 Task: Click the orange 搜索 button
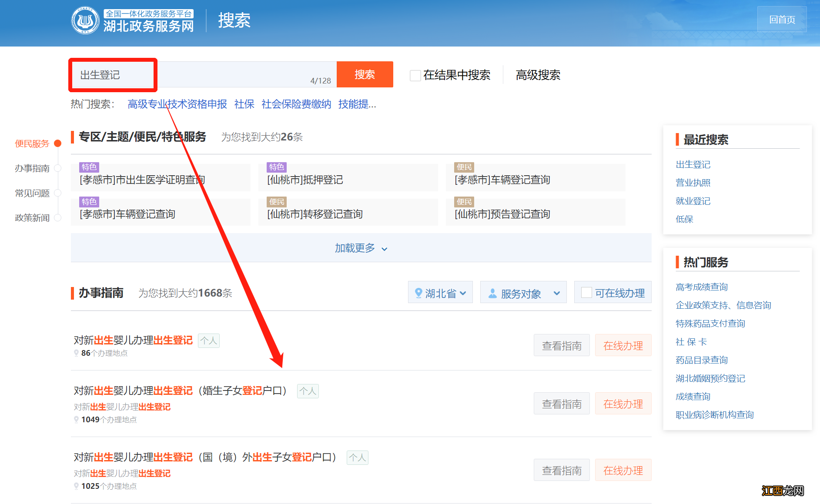[x=365, y=74]
